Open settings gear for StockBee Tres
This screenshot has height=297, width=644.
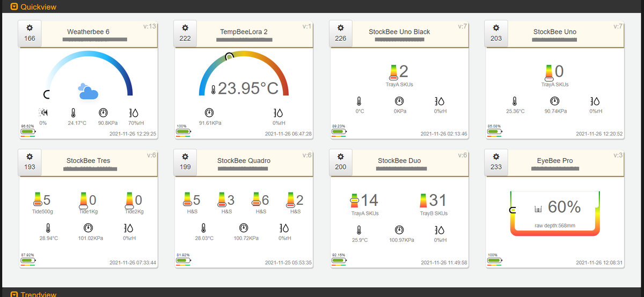pos(30,157)
